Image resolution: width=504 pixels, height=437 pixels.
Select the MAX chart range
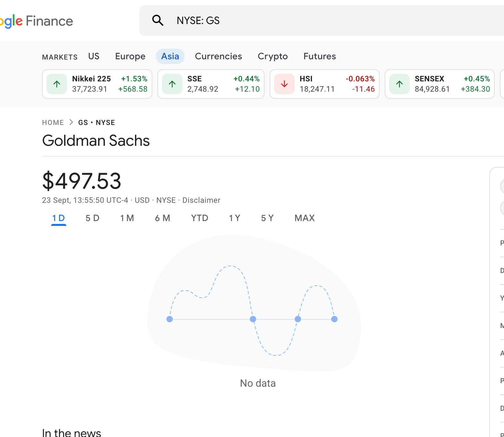pos(305,218)
